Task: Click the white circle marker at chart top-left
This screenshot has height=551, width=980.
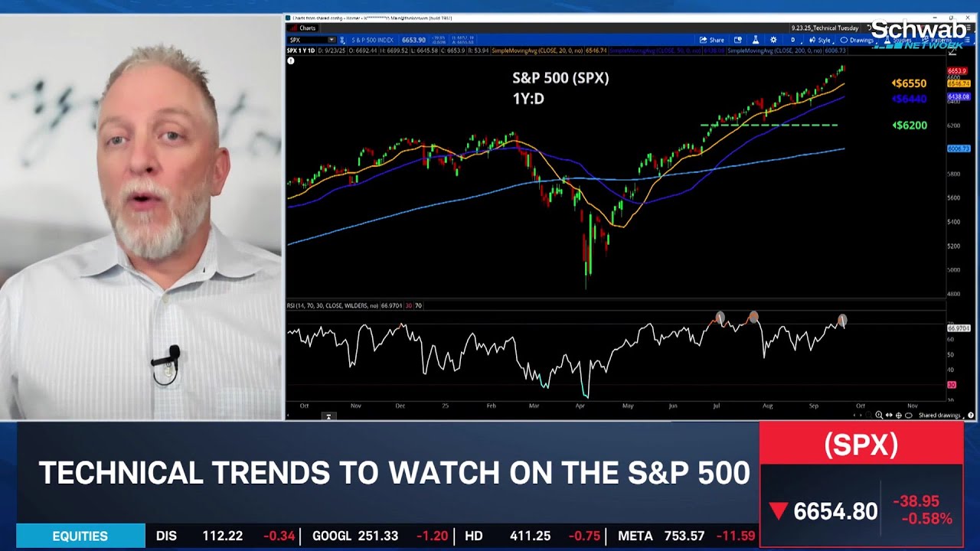Action: [291, 60]
